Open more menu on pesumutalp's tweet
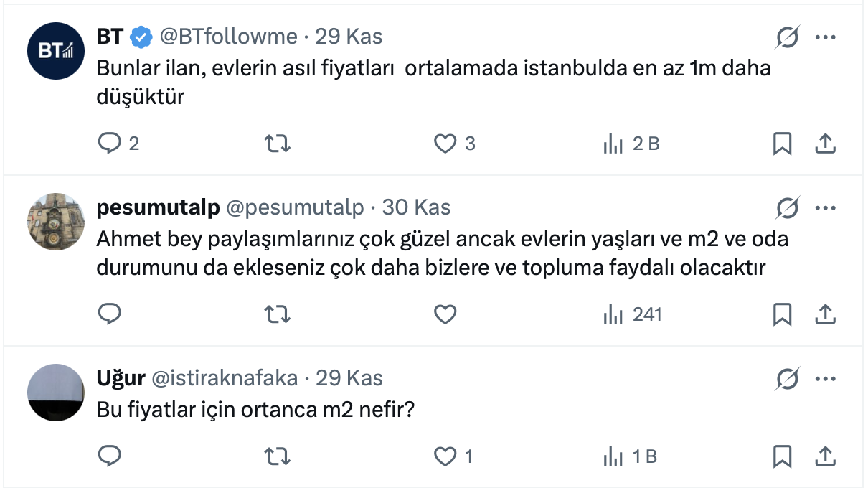This screenshot has width=868, height=488. click(x=826, y=208)
